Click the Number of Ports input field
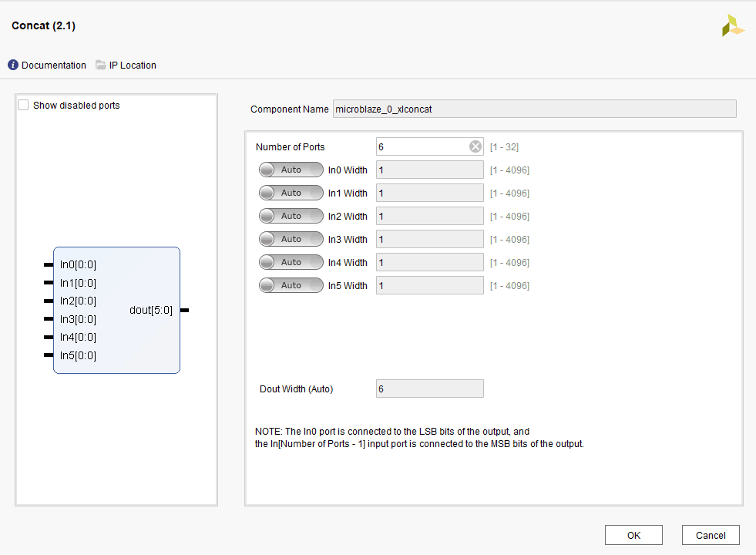Image resolution: width=756 pixels, height=555 pixels. coord(422,147)
